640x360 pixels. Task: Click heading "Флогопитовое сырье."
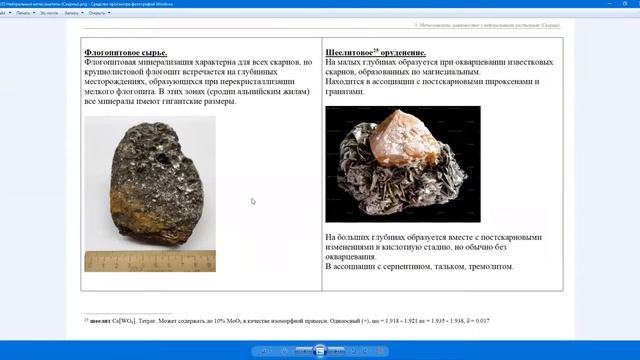pos(126,53)
